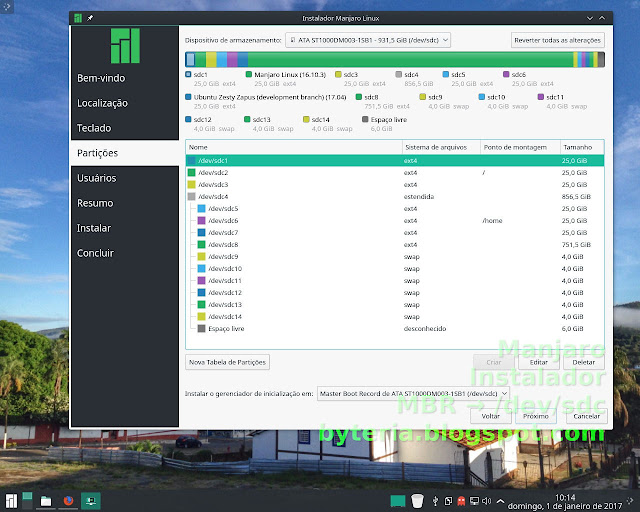The image size is (640, 512).
Task: Select the /dev/sdc5 partition row
Action: (x=395, y=209)
